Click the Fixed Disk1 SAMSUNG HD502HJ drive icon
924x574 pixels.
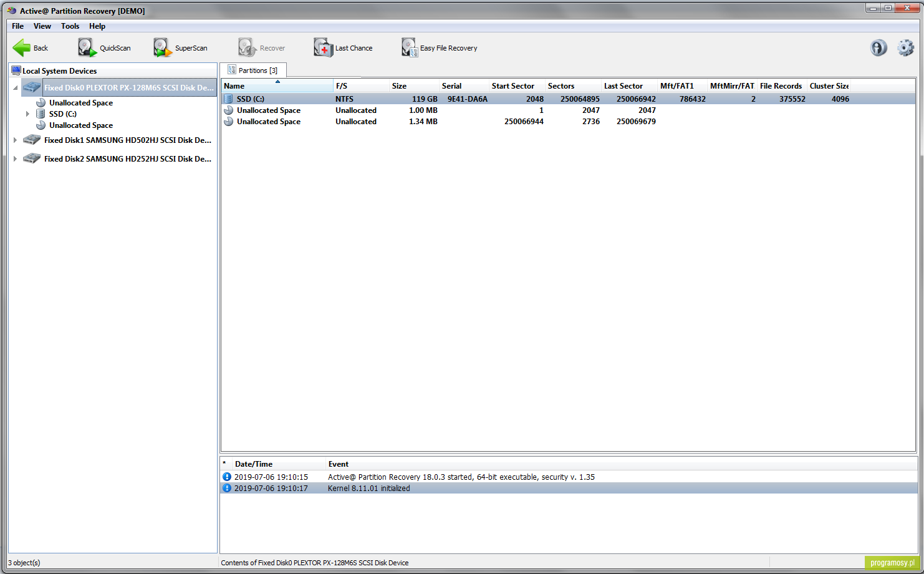32,140
